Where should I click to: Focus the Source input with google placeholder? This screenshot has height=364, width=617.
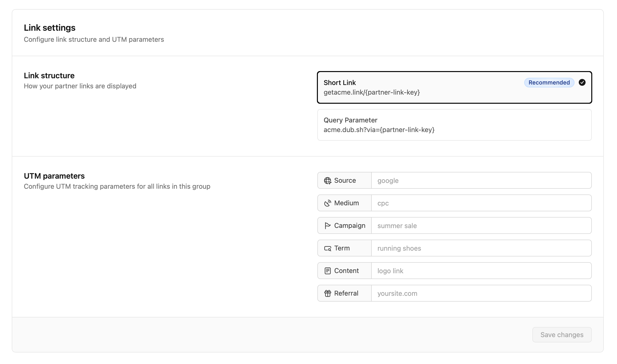click(481, 181)
